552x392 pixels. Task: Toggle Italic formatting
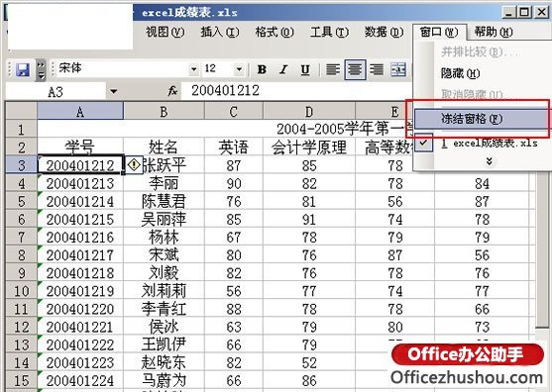283,69
